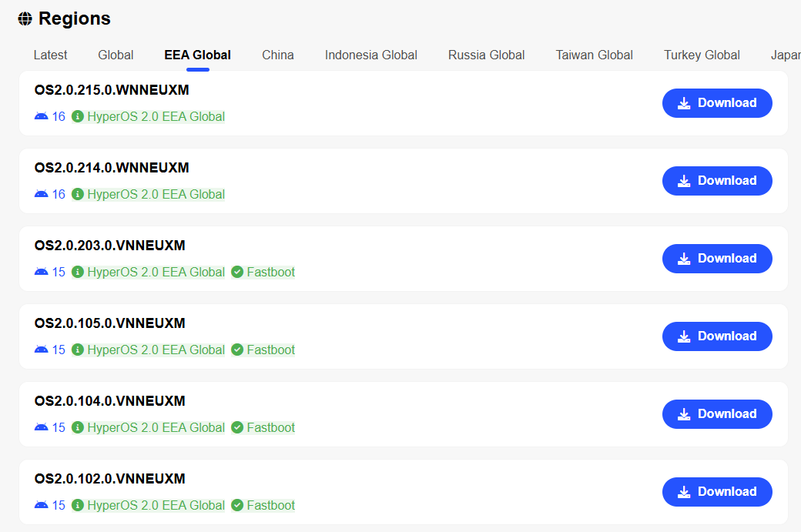Click HyperOS 2.0 EEA Global tag on OS2.0.215.0
The image size is (801, 532).
(156, 117)
